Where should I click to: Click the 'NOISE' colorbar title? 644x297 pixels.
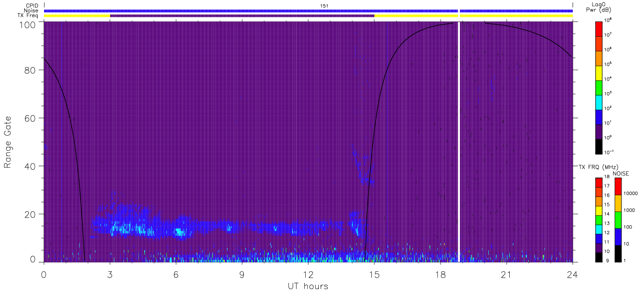tap(621, 173)
